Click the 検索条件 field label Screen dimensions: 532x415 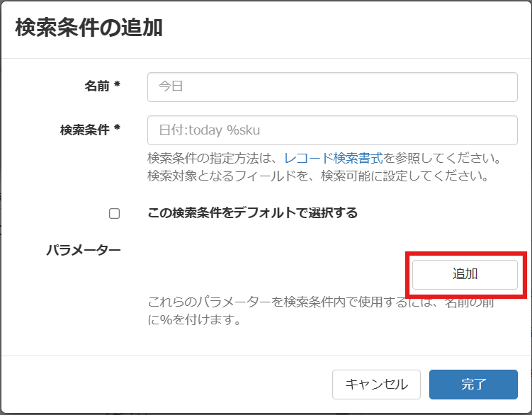coord(90,130)
